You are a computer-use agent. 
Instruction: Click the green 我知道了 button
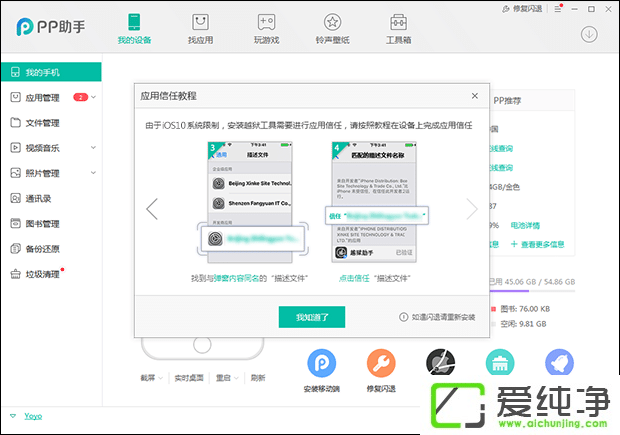coord(319,317)
